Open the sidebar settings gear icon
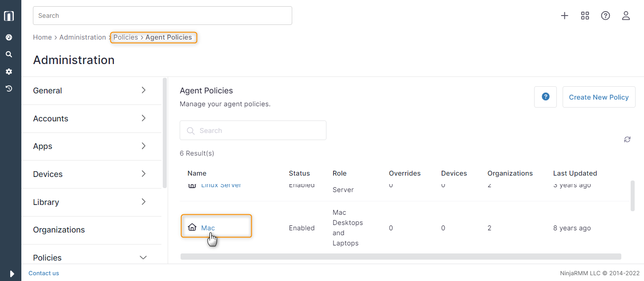This screenshot has width=644, height=281. coord(9,71)
